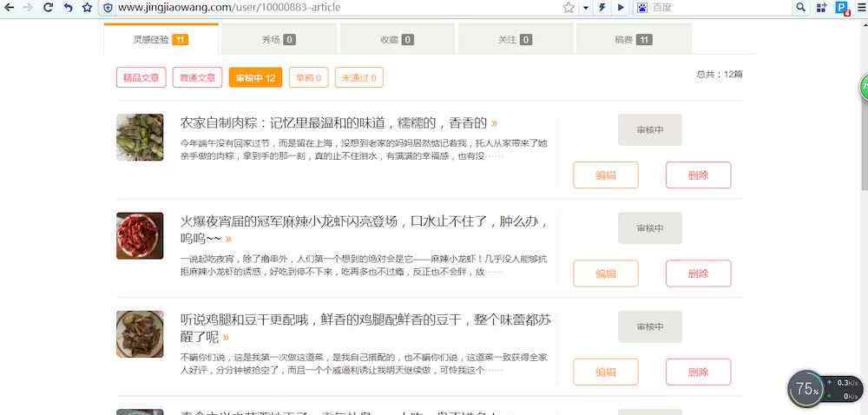This screenshot has width=868, height=415.
Task: Click the magnifier search icon
Action: 800,7
